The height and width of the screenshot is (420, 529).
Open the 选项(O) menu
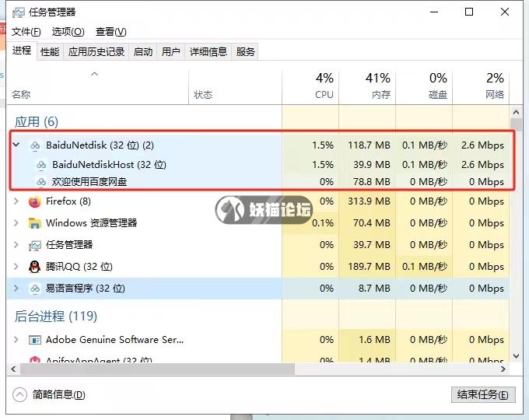(68, 32)
